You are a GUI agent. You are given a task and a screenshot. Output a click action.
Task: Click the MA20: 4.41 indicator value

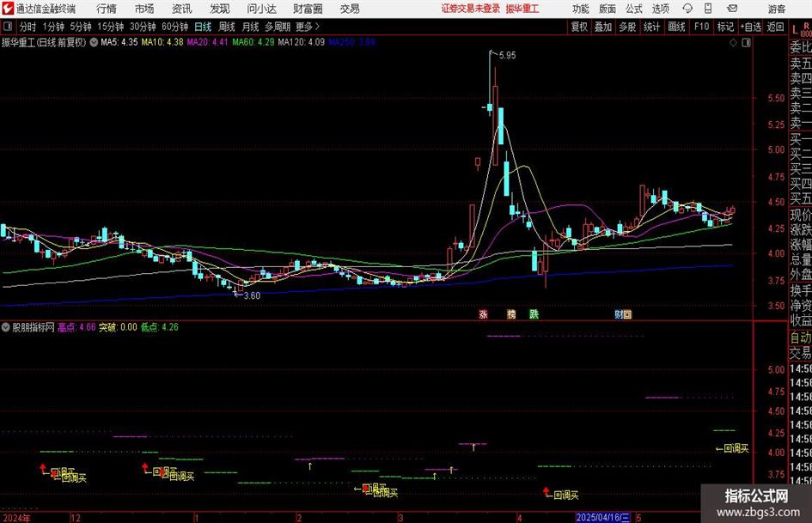(207, 42)
